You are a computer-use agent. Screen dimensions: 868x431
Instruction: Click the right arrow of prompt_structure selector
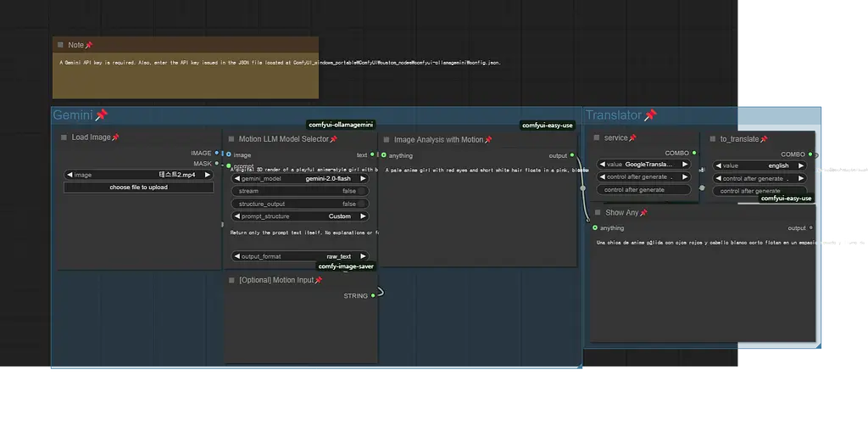[363, 216]
